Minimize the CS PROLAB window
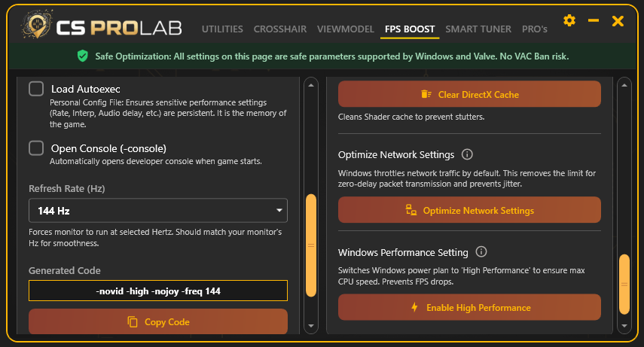 click(593, 20)
